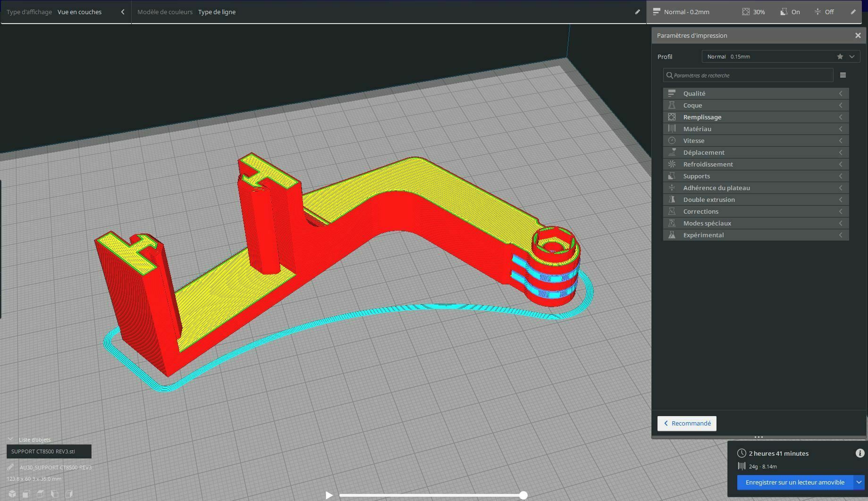
Task: Switch to Recommandé settings mode
Action: click(x=687, y=423)
